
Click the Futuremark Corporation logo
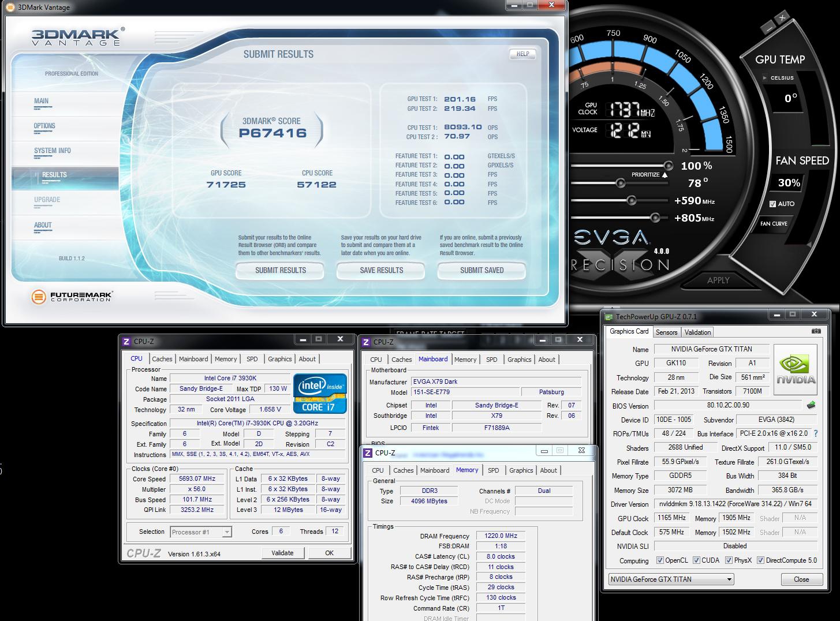tap(72, 297)
